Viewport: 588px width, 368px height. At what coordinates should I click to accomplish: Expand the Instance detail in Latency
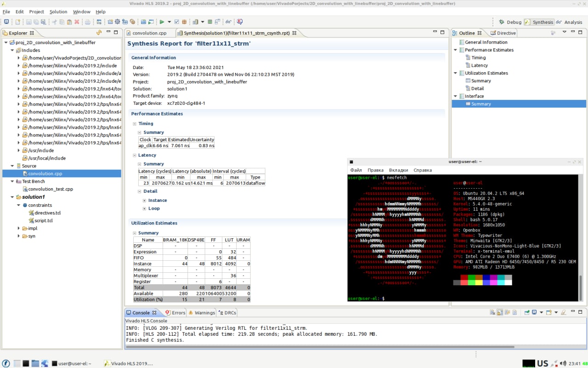(145, 201)
